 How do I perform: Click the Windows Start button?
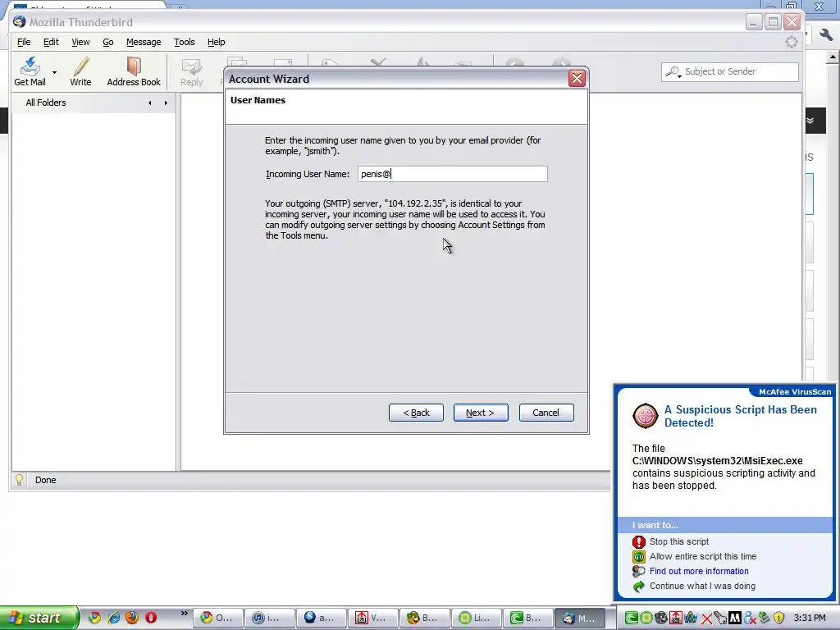pos(39,618)
